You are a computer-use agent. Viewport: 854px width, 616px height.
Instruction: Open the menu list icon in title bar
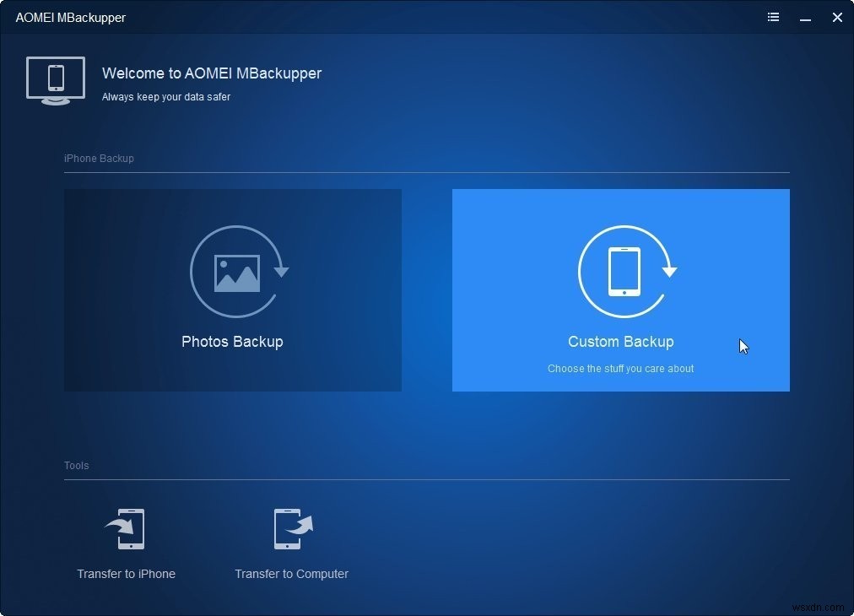click(773, 17)
